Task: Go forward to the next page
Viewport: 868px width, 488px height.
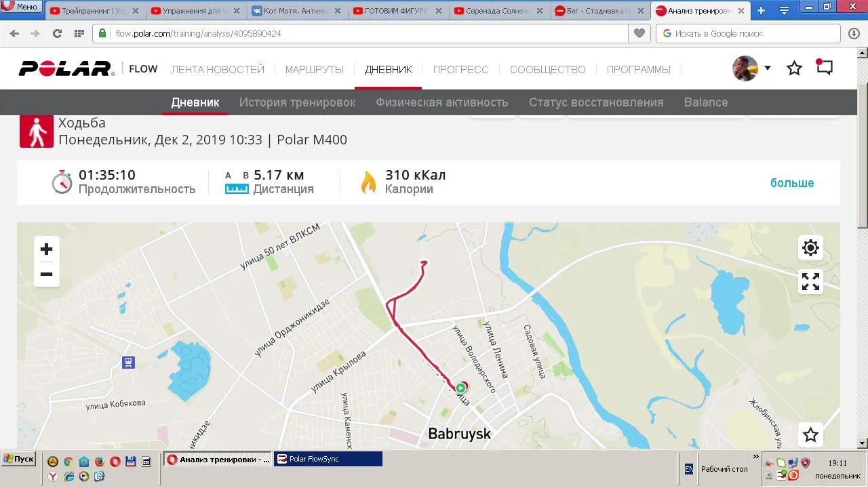Action: 35,33
